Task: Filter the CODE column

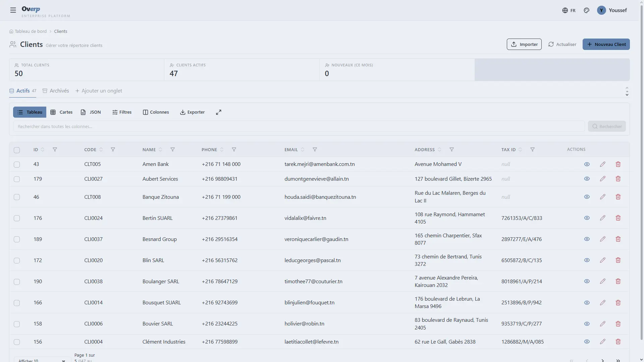Action: (x=113, y=149)
